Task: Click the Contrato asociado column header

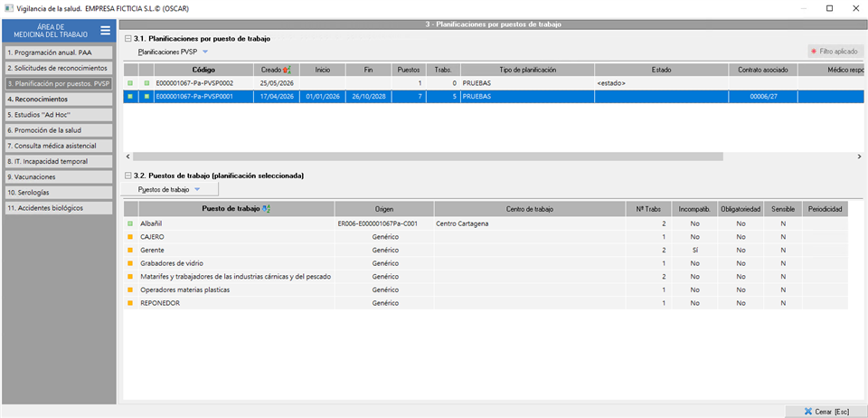Action: pos(763,70)
